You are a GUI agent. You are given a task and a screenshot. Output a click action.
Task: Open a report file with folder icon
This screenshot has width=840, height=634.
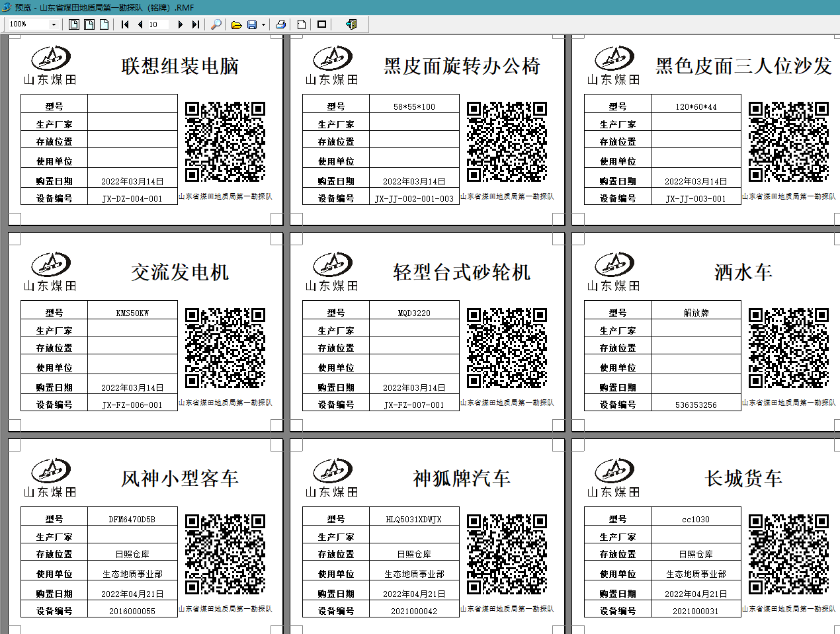click(x=236, y=24)
